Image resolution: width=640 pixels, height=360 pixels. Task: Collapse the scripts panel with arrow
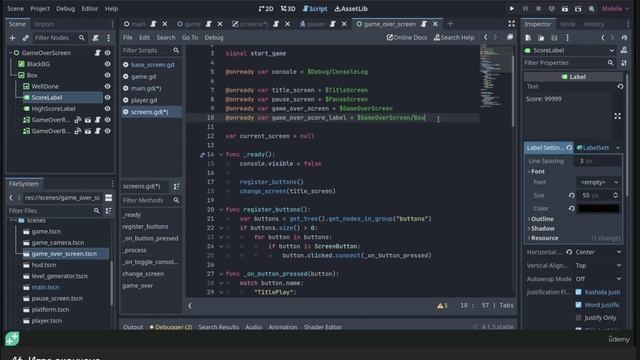[190, 305]
